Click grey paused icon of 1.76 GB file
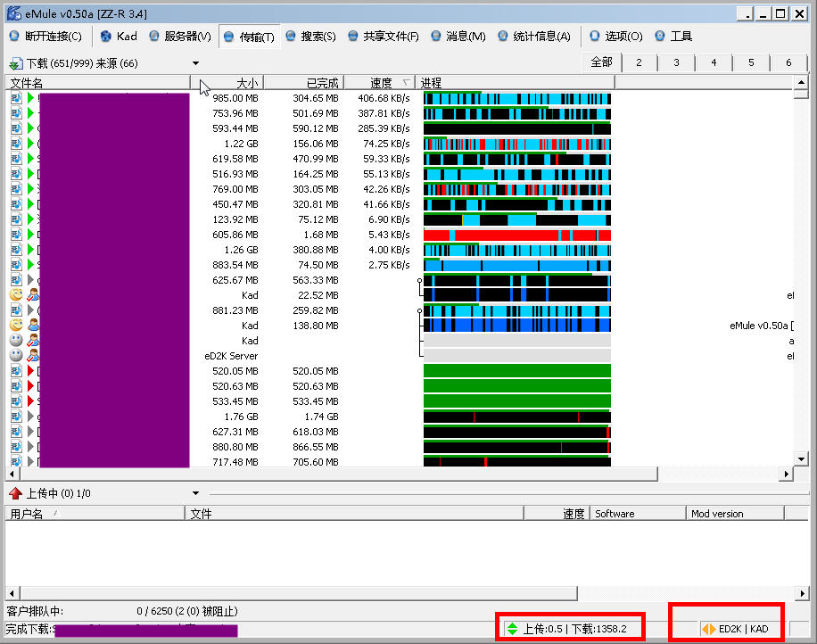The width and height of the screenshot is (817, 644). [30, 417]
